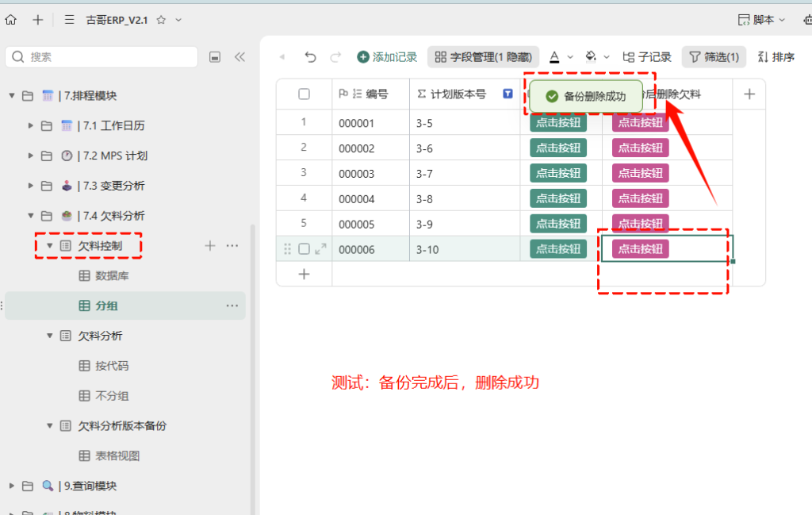
Task: Add a column with header plus
Action: [749, 94]
